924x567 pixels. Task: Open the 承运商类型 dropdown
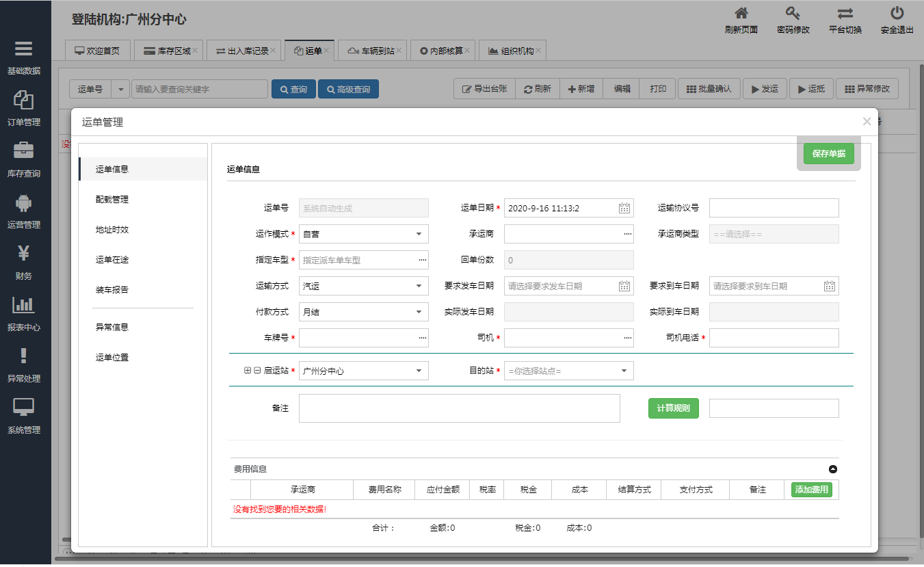(774, 234)
